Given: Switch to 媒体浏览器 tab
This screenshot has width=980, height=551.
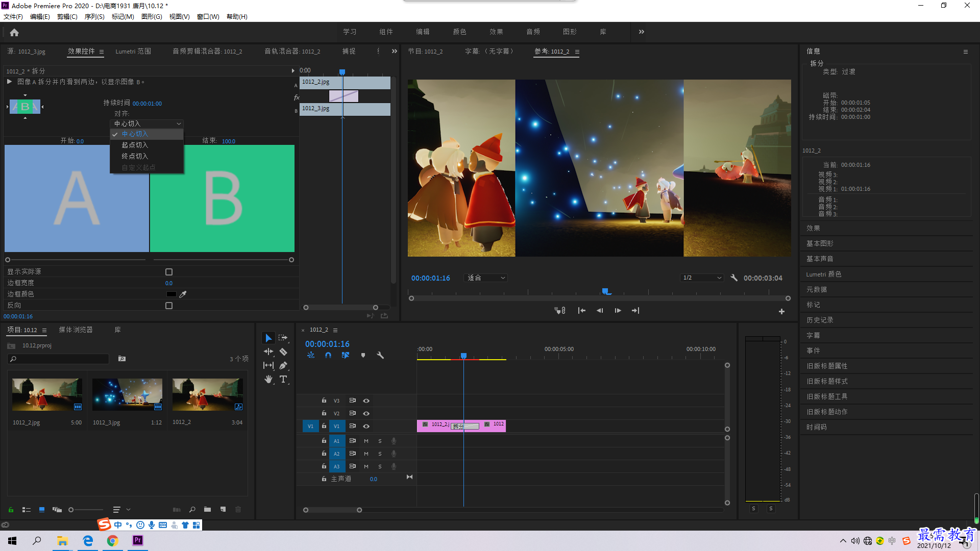Looking at the screenshot, I should tap(76, 330).
